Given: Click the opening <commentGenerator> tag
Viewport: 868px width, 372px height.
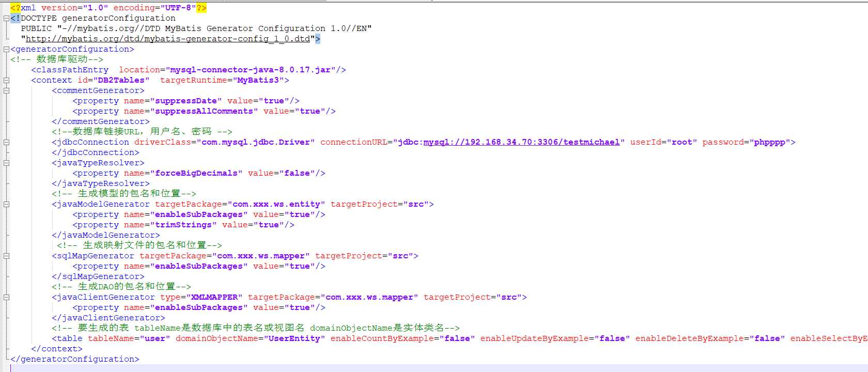Looking at the screenshot, I should pos(98,90).
